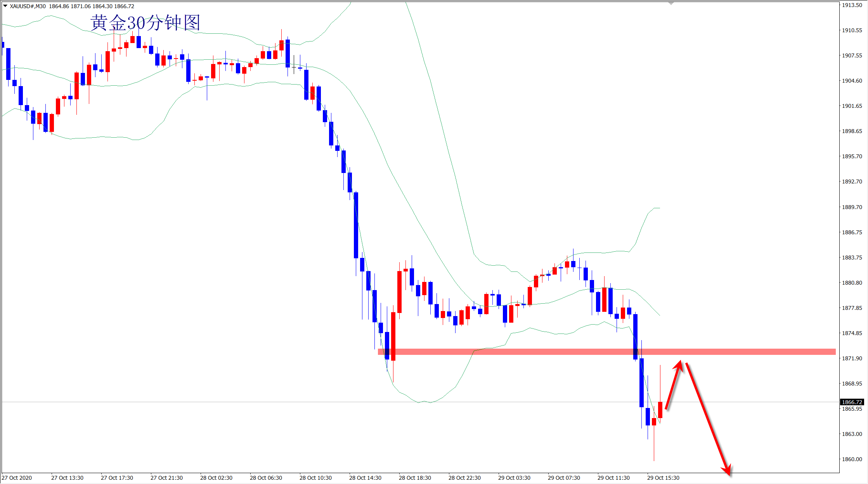
Task: Click the XAUUSD#,M30 symbol label
Action: point(28,6)
